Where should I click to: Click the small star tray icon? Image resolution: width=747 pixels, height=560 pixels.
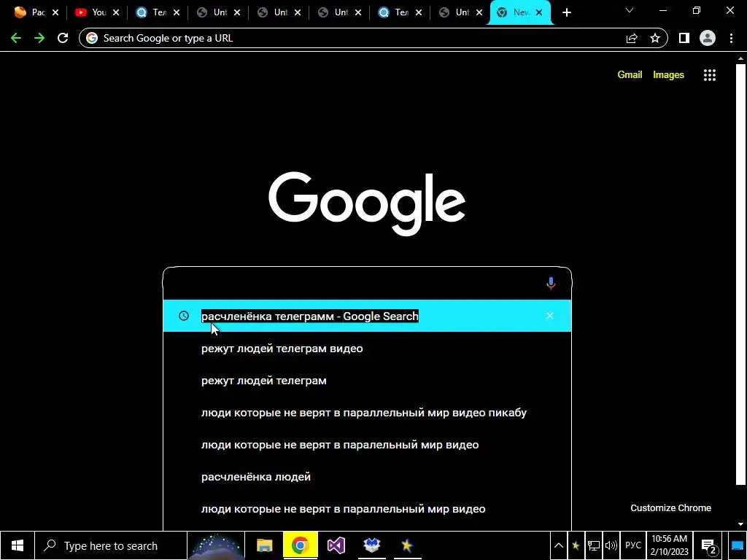coord(576,545)
